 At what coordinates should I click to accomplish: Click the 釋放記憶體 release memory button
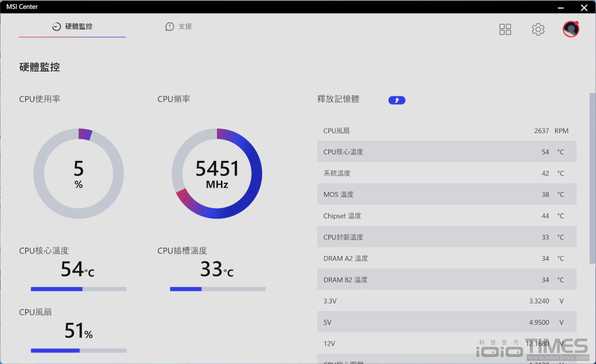[397, 100]
